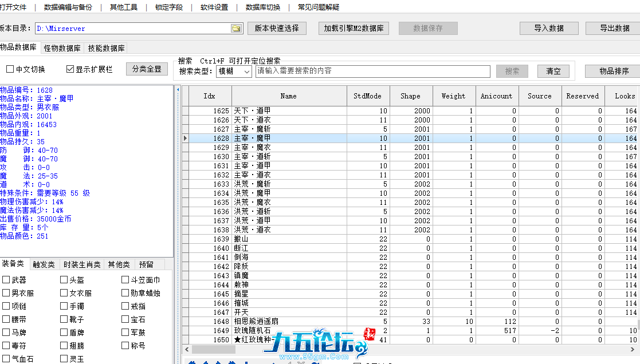Tick the 武器 category checkbox
This screenshot has height=364, width=640.
6,280
